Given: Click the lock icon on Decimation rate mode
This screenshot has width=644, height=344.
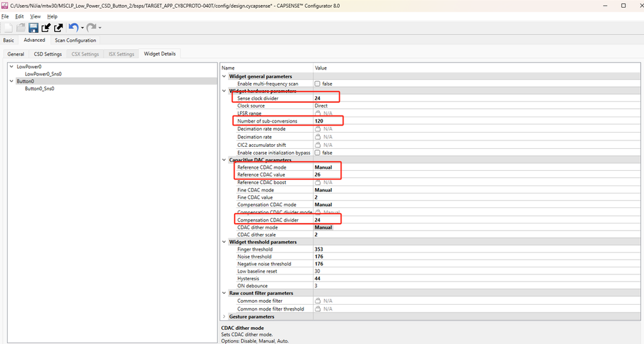Looking at the screenshot, I should tap(317, 129).
